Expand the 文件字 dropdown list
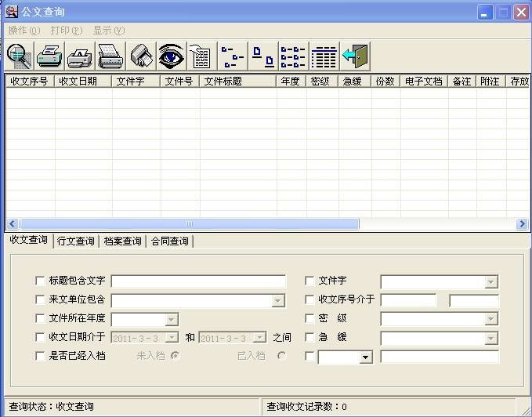The image size is (532, 417). 490,281
